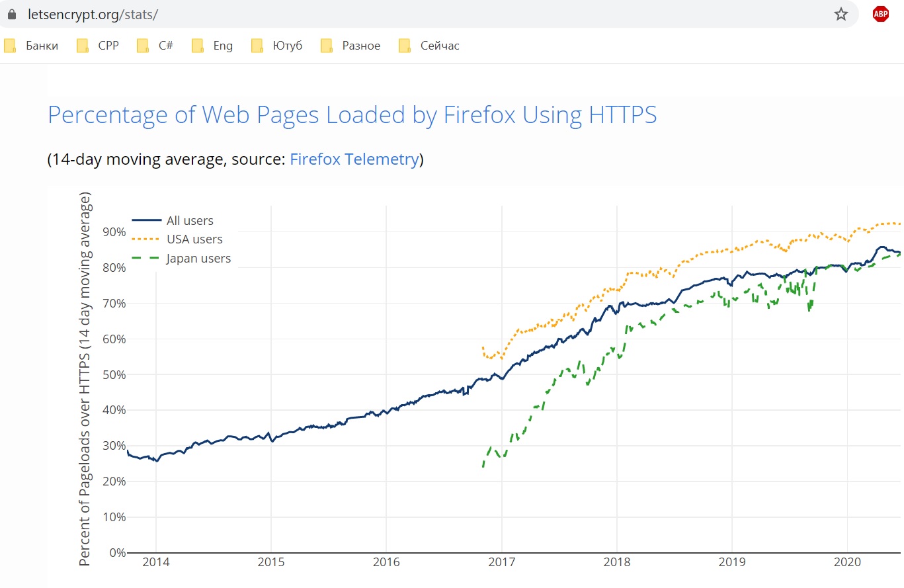Click the 40% y-axis label
The image size is (904, 588).
point(113,410)
